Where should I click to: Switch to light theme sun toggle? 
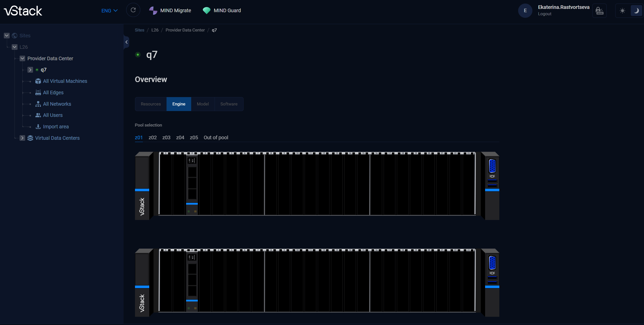[622, 11]
